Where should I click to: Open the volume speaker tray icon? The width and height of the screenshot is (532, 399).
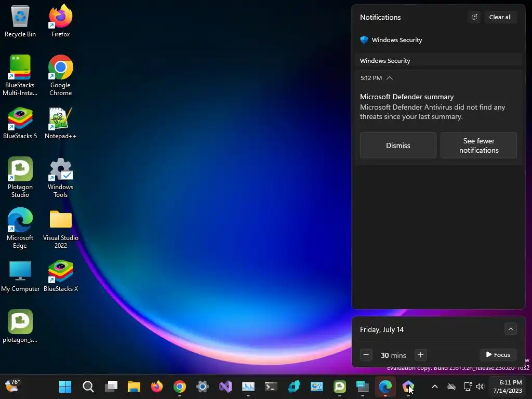[480, 387]
